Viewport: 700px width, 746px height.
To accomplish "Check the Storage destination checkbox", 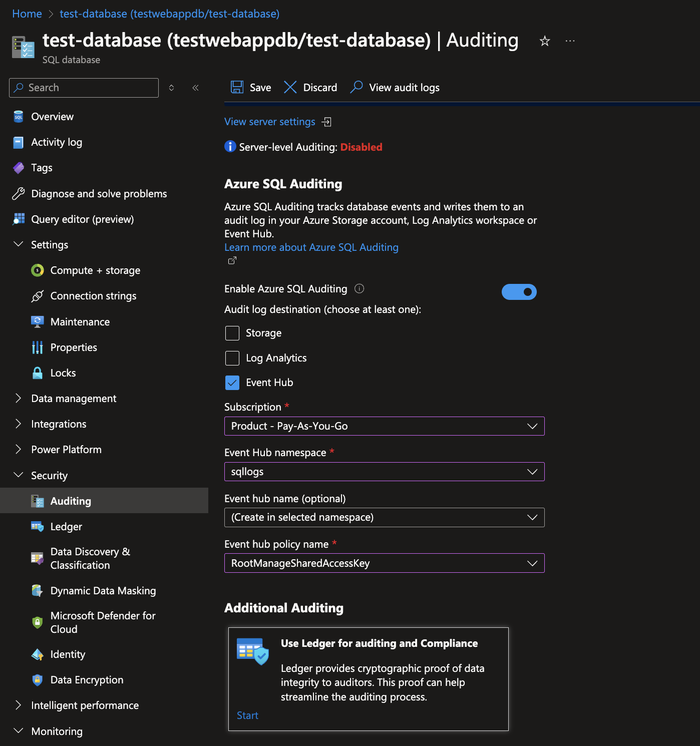I will [232, 333].
